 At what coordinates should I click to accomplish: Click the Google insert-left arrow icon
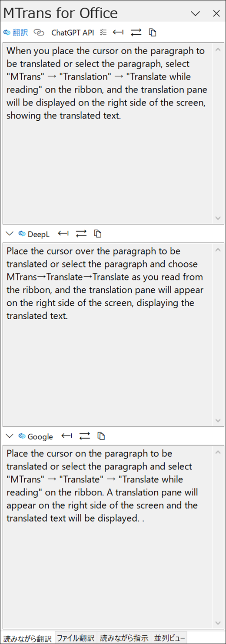click(66, 436)
